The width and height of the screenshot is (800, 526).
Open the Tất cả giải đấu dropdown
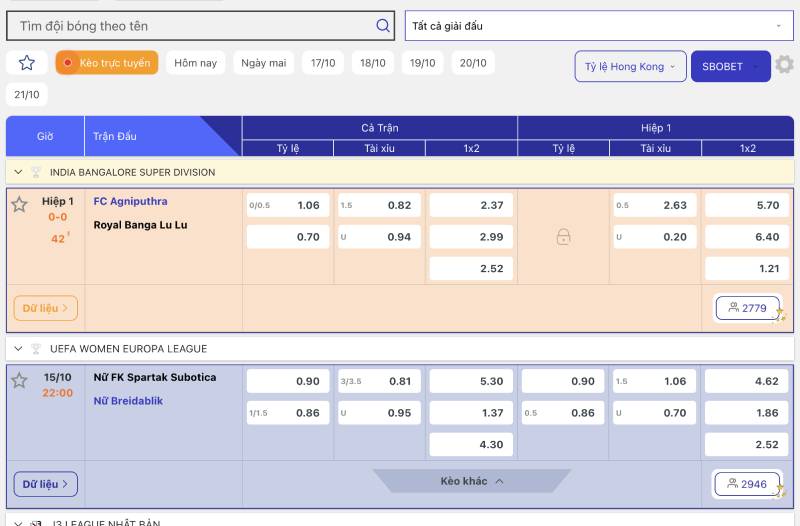click(x=599, y=26)
